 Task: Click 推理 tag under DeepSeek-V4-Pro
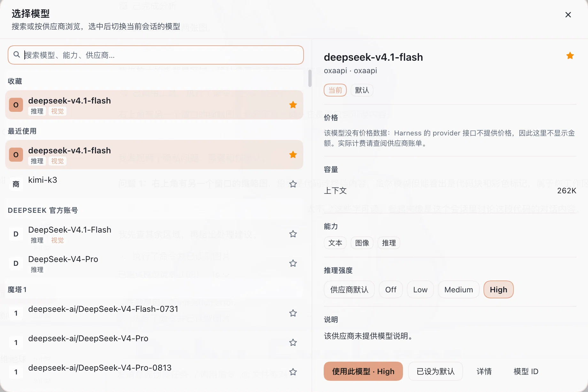pos(37,270)
